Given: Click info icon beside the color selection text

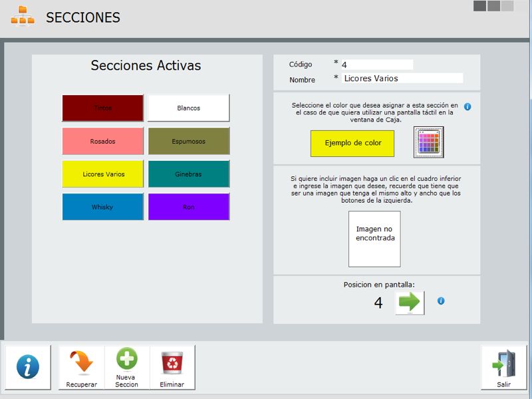Looking at the screenshot, I should pyautogui.click(x=467, y=106).
